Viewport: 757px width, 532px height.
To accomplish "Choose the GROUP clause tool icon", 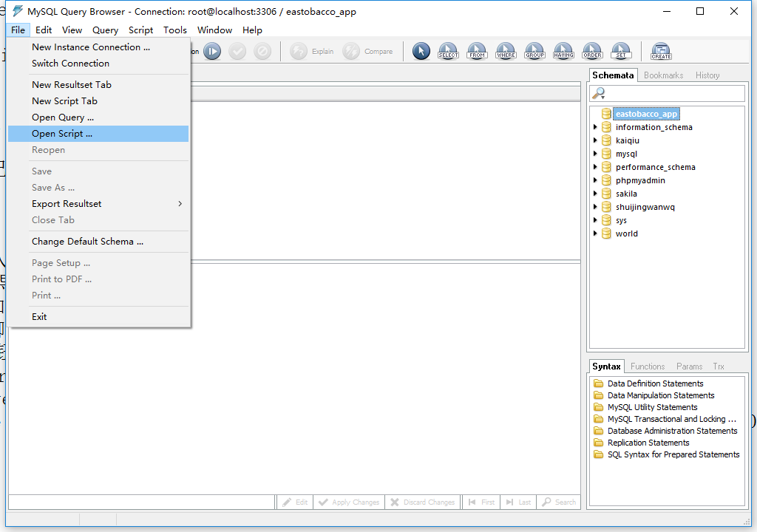I will coord(534,51).
